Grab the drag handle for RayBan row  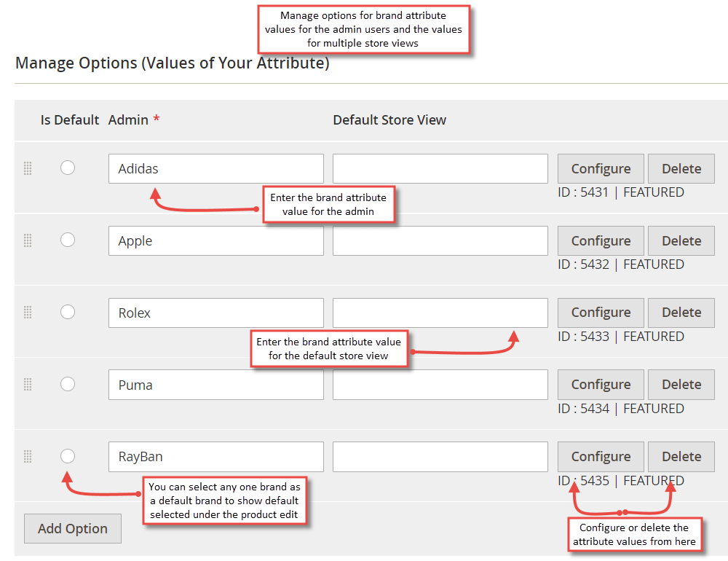point(28,456)
